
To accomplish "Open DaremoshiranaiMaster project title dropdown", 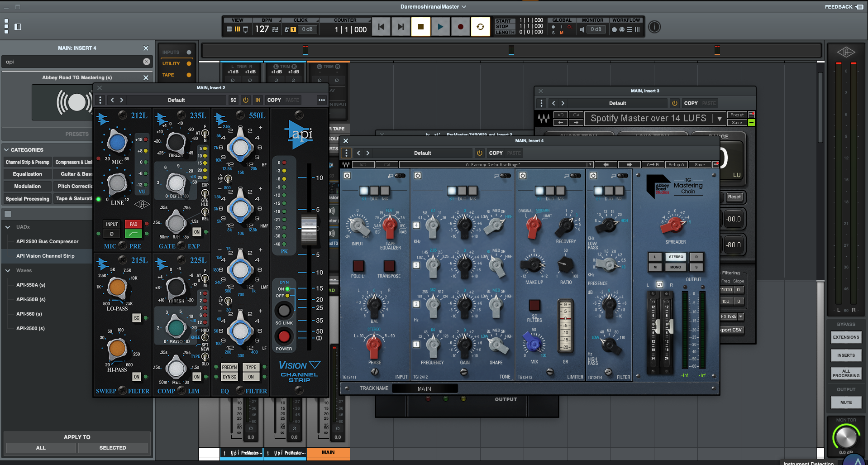I will [x=433, y=7].
